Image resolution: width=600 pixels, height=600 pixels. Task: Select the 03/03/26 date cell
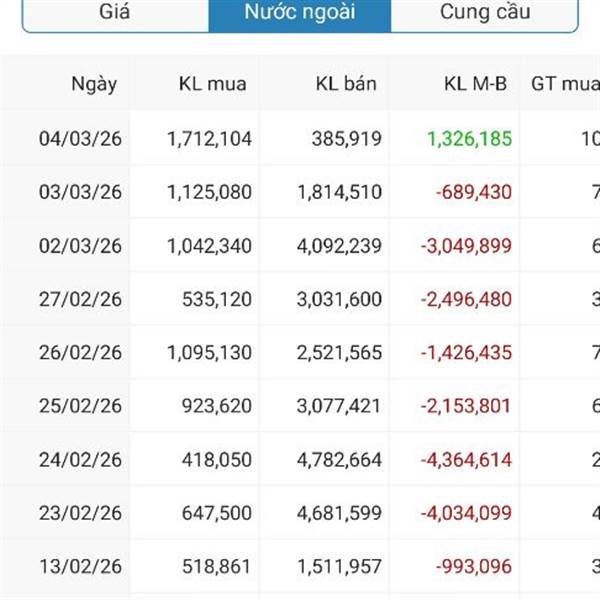coord(80,192)
